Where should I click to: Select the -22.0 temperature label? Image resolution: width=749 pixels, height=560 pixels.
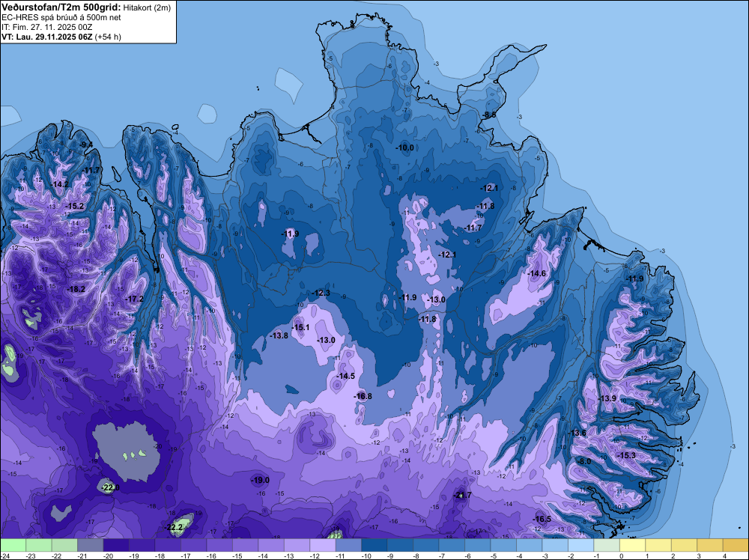click(x=111, y=487)
